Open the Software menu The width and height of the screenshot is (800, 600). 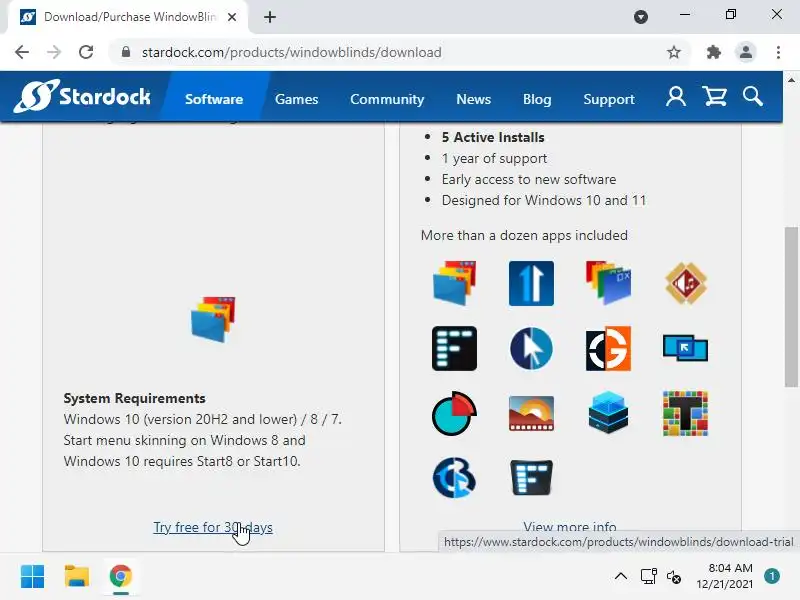pos(214,99)
